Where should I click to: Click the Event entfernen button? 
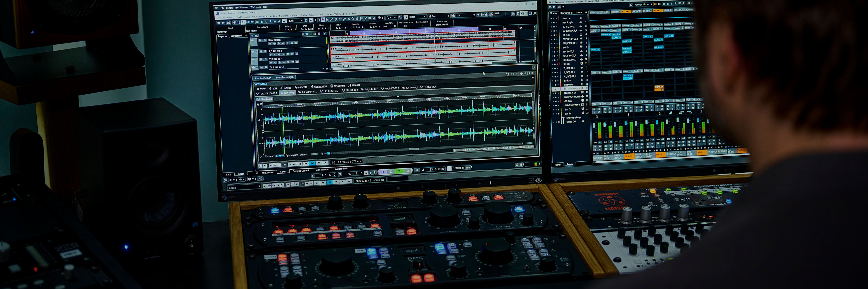coord(263,78)
